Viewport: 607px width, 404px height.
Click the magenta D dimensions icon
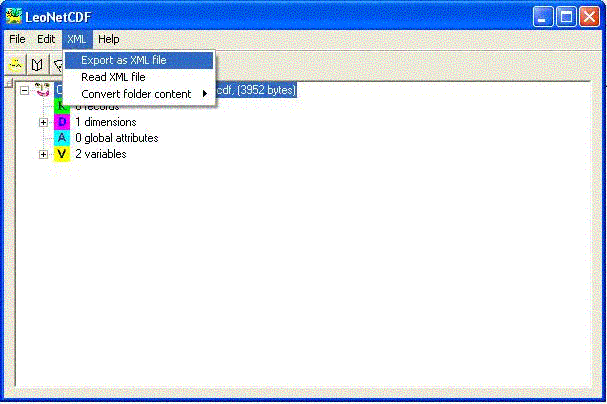62,122
